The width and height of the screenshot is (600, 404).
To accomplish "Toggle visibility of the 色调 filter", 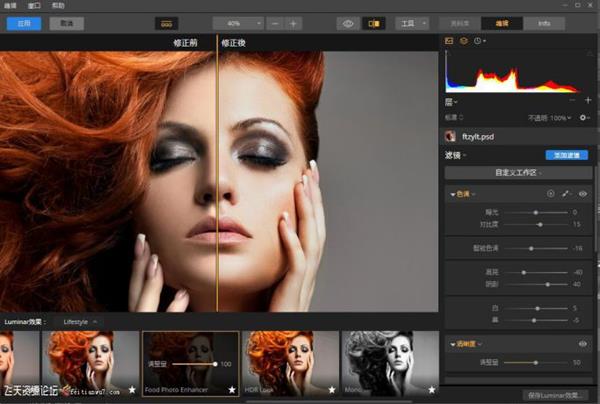I will pos(582,193).
